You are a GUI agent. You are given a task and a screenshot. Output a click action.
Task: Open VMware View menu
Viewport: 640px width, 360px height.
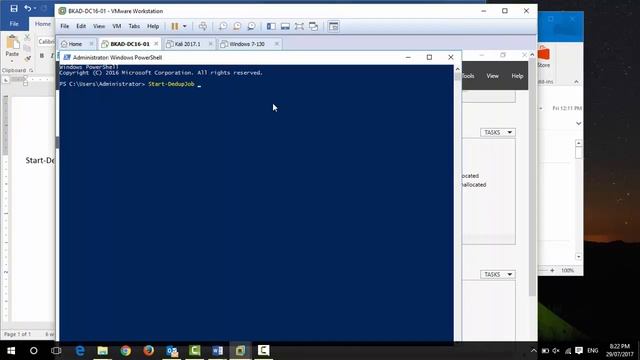pos(99,26)
